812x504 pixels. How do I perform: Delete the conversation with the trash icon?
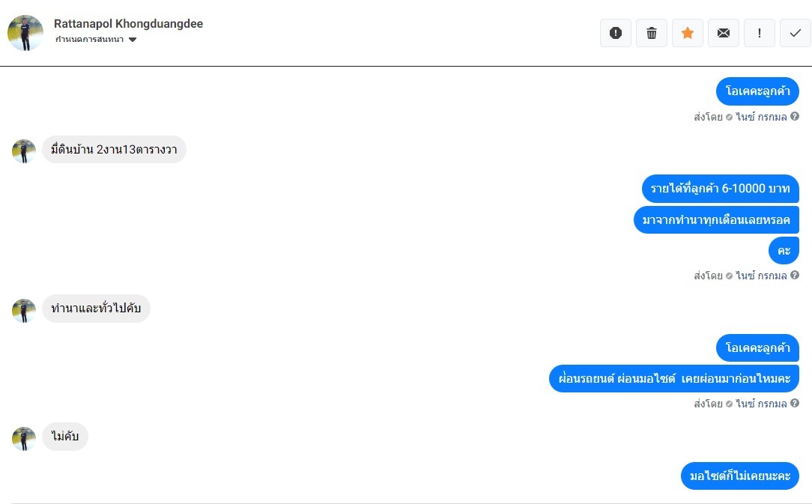[652, 33]
